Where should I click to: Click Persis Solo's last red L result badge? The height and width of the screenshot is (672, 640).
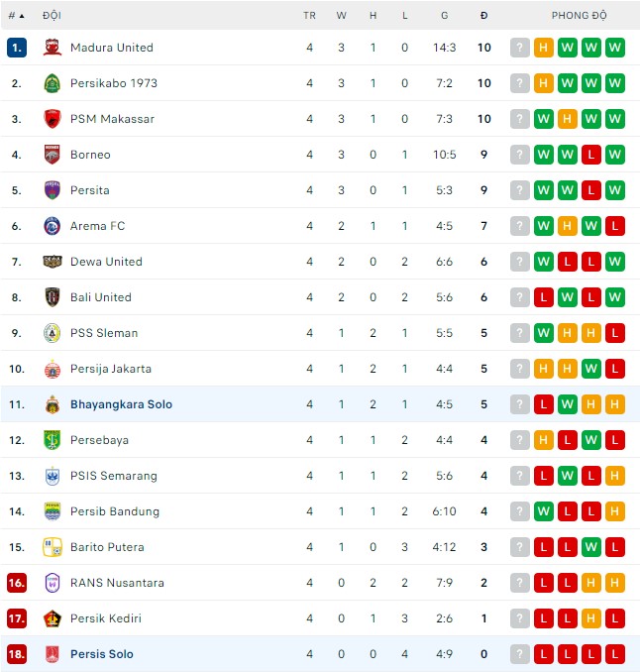[x=614, y=654]
